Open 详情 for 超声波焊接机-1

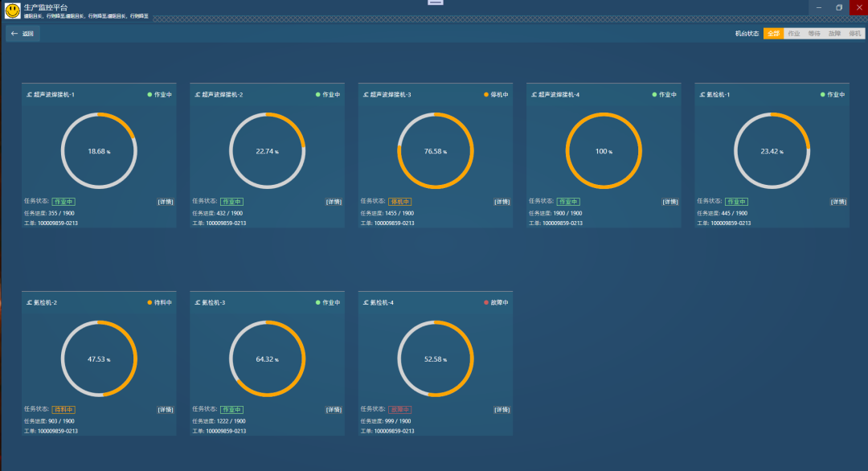166,202
